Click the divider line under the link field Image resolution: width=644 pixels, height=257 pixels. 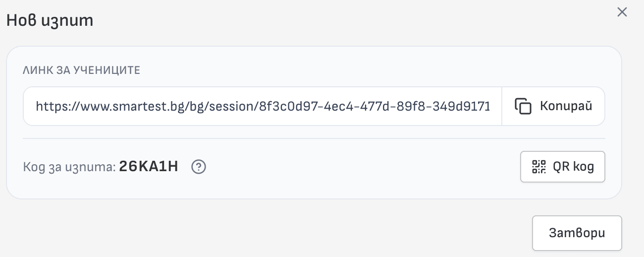tap(314, 138)
